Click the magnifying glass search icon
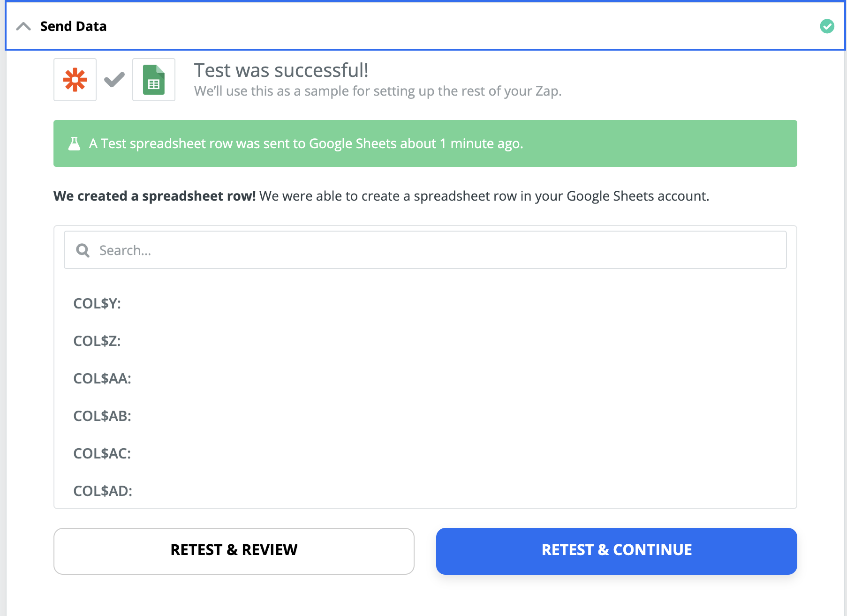847x616 pixels. [83, 250]
